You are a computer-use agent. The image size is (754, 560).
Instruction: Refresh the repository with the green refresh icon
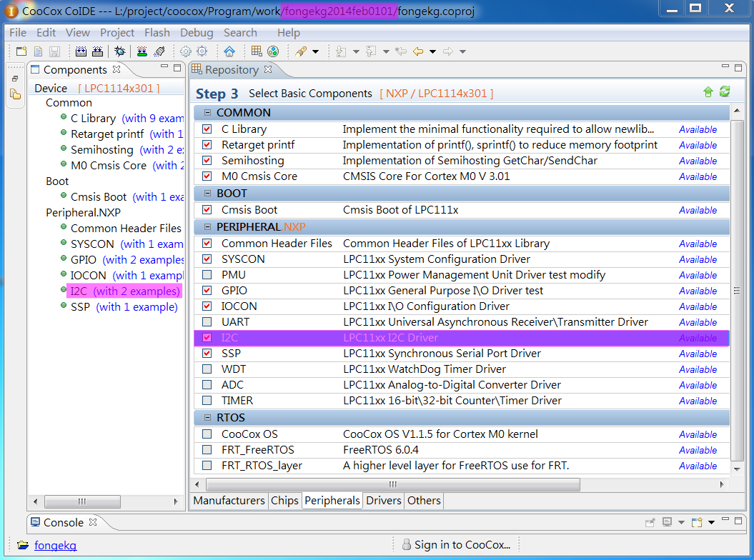click(x=723, y=92)
